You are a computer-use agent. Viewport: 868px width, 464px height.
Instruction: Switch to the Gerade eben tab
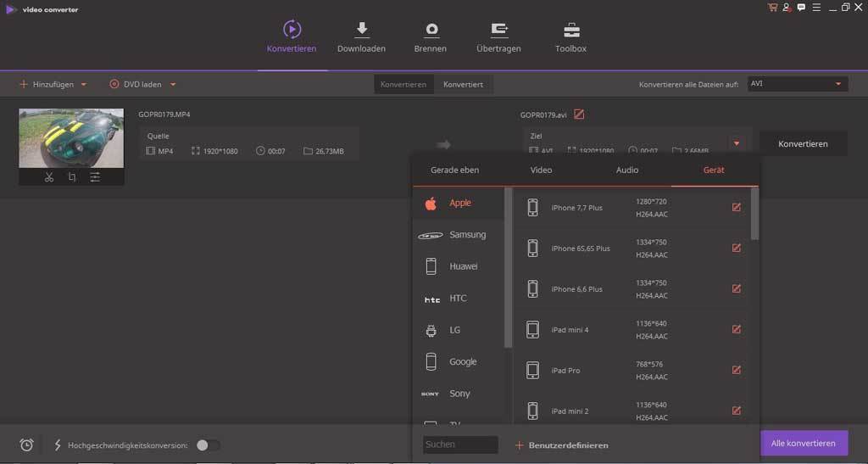(455, 171)
